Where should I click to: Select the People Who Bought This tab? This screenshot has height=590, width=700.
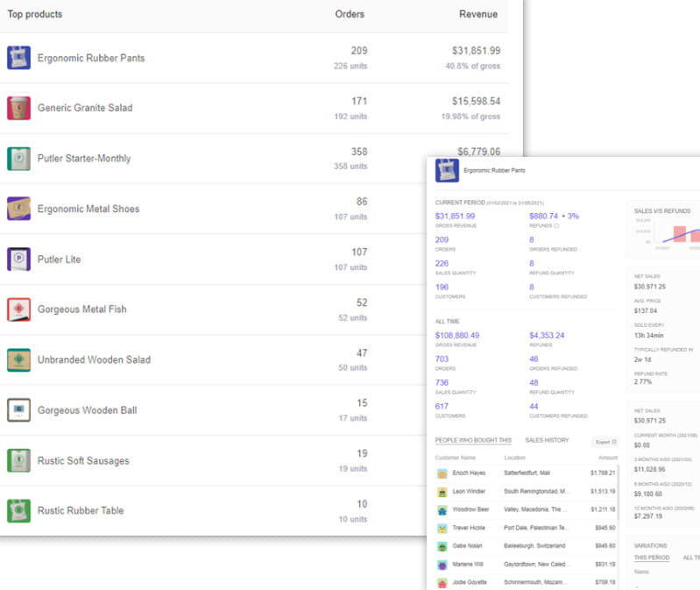click(473, 440)
